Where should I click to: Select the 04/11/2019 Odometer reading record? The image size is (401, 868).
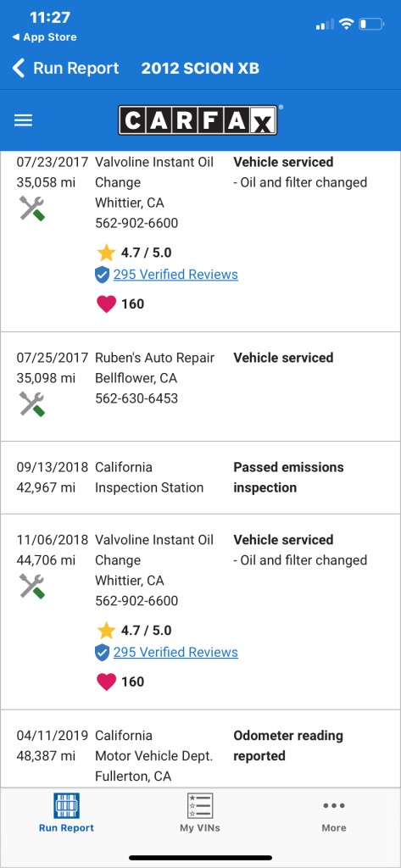coord(200,749)
